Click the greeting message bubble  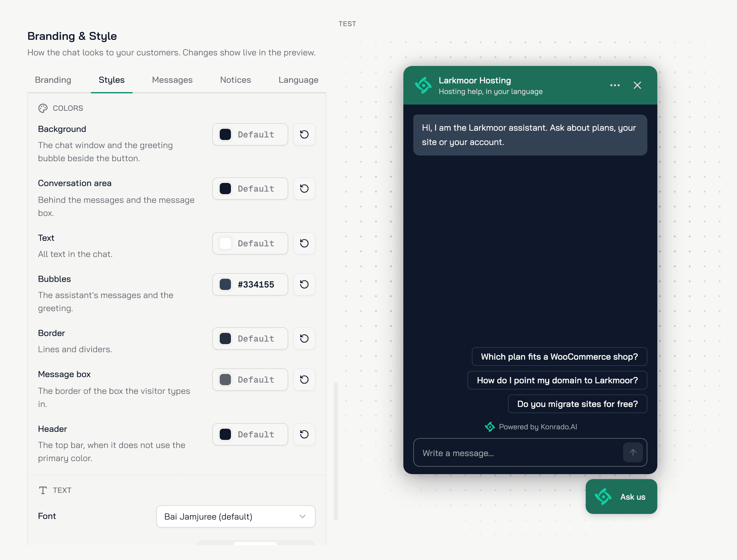530,135
